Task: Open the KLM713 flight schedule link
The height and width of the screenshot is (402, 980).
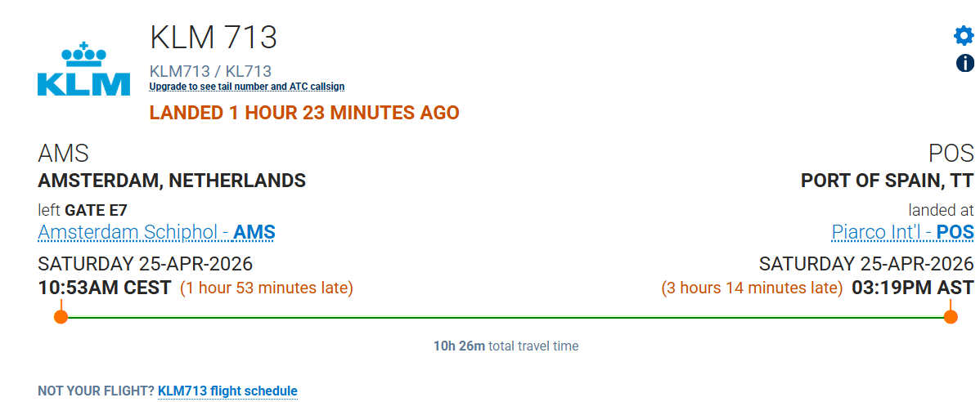Action: point(227,391)
